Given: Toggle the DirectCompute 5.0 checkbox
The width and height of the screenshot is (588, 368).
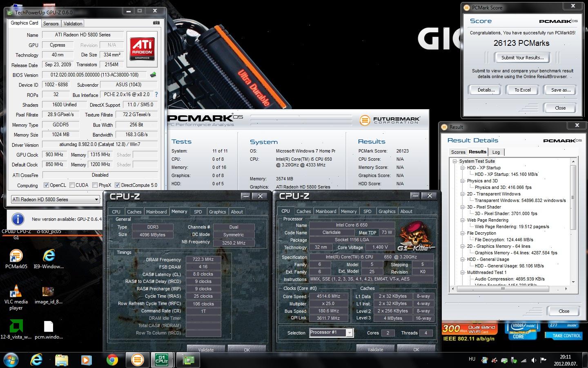Looking at the screenshot, I should (x=118, y=185).
